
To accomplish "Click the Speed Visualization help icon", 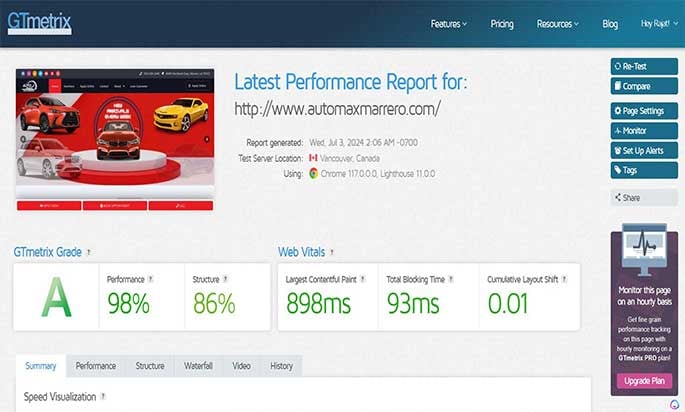I will (x=103, y=396).
